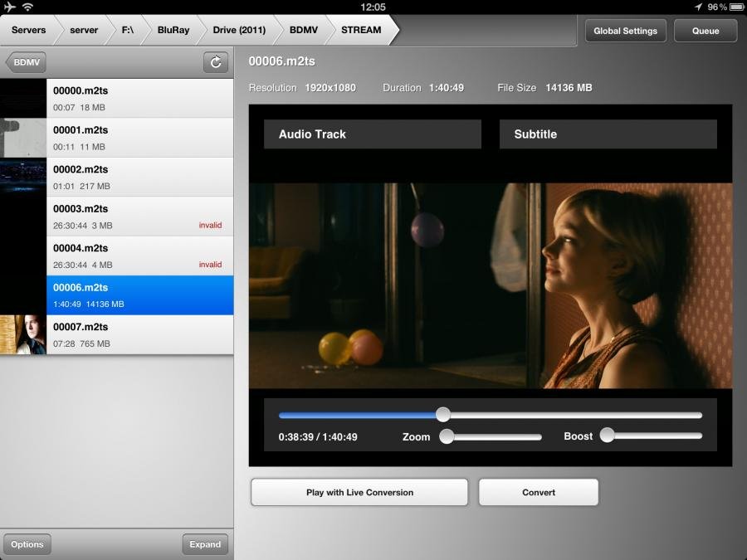Open the conversion Queue
Viewport: 747px width, 560px height.
[x=705, y=31]
